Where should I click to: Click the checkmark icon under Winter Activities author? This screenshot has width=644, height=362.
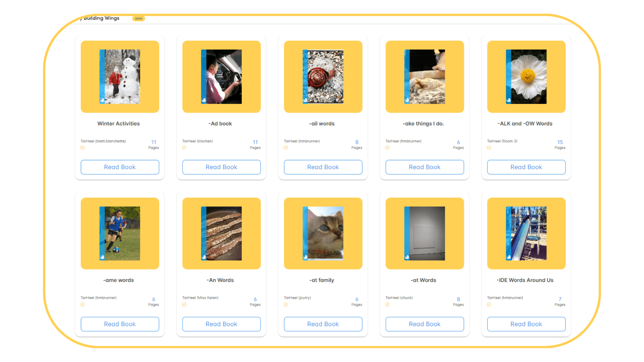(83, 148)
